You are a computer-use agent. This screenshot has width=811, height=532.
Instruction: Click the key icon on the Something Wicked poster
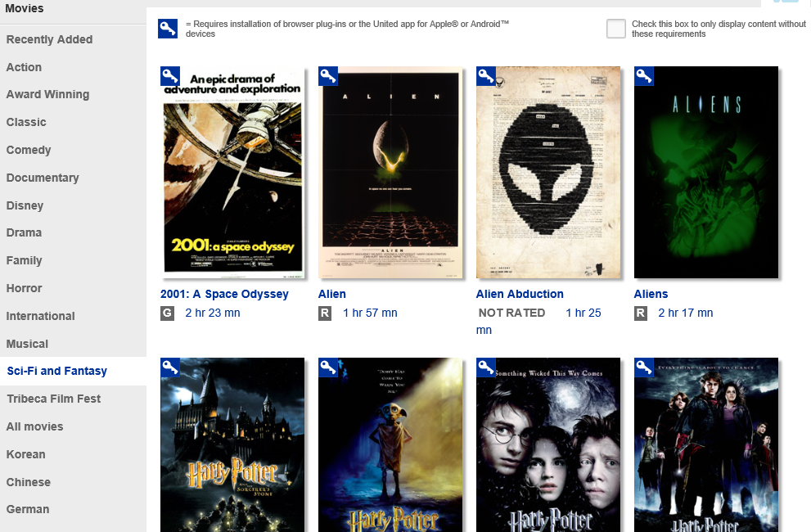coord(485,367)
